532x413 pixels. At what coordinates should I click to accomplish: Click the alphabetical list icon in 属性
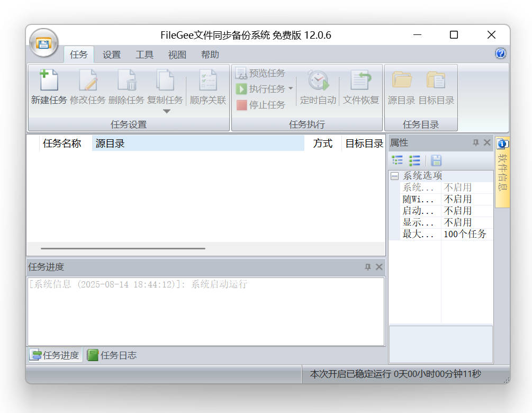tap(414, 160)
